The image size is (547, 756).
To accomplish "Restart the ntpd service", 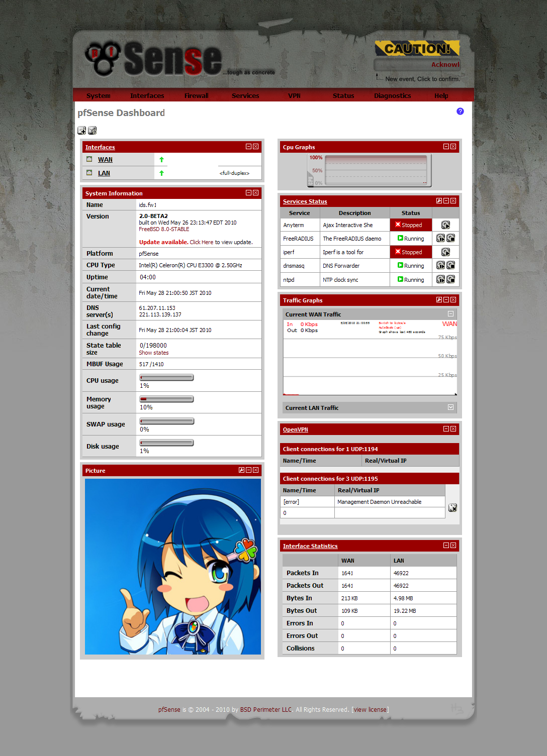I will click(440, 279).
